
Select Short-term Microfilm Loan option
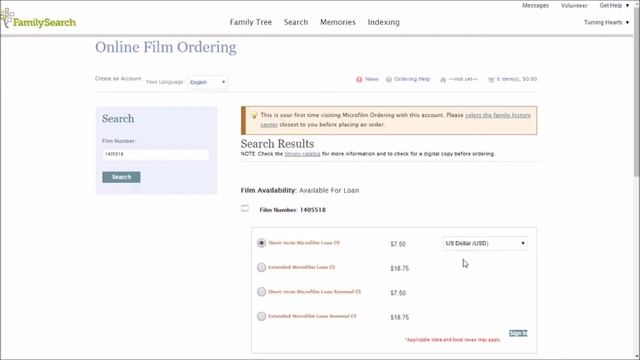coord(261,243)
